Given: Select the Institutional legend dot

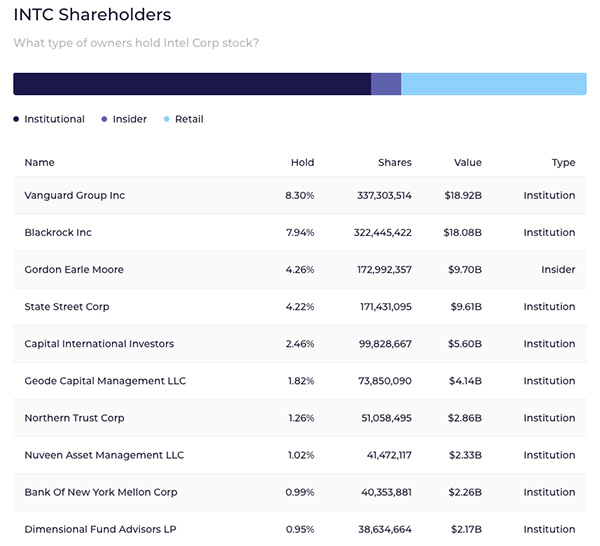Looking at the screenshot, I should point(16,119).
